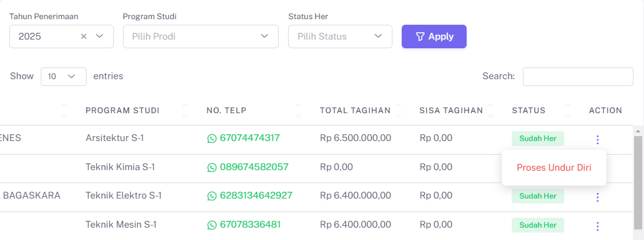Select Teknik Mesin S-1 cell

point(121,225)
